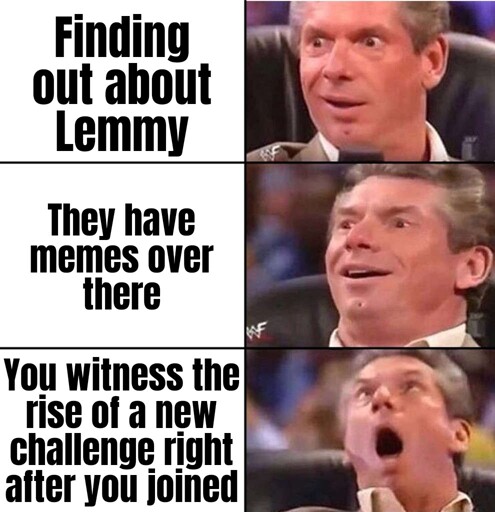Select the bottom panel photo of screaming man
Screen dimensions: 495x512
pos(370,431)
